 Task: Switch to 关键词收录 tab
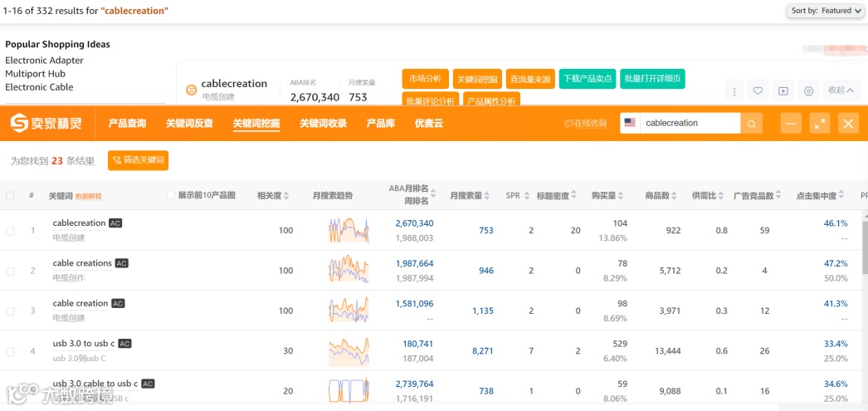(324, 123)
